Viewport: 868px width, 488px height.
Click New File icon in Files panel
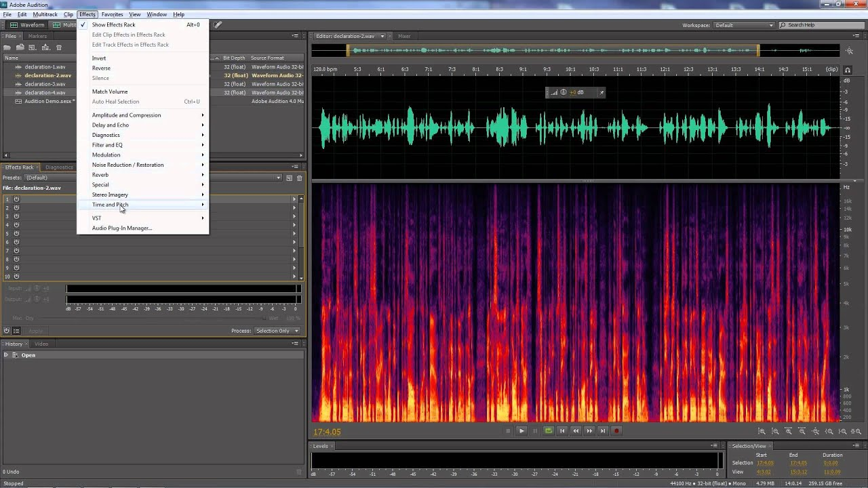click(x=33, y=47)
